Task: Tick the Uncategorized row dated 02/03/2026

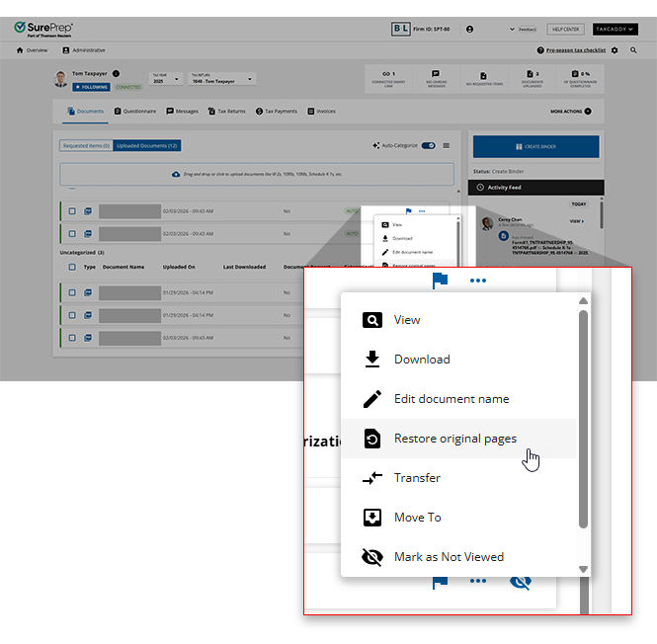Action: [72, 338]
